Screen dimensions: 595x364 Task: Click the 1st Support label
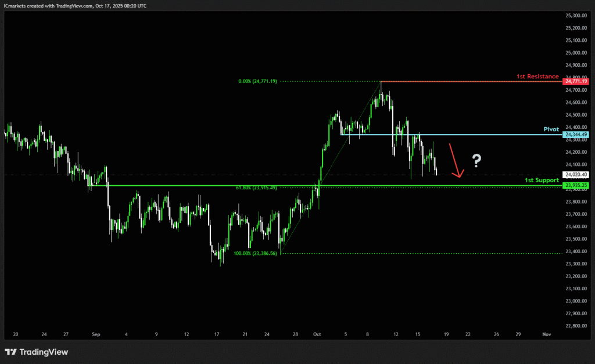pyautogui.click(x=542, y=181)
